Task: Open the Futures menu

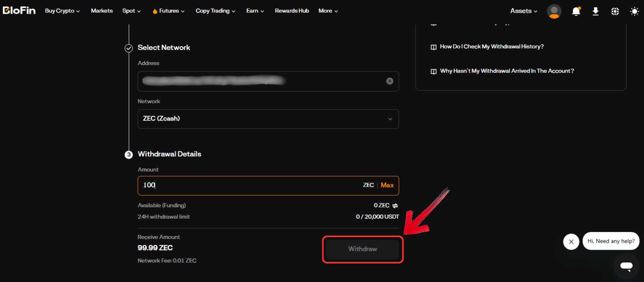Action: pyautogui.click(x=169, y=11)
